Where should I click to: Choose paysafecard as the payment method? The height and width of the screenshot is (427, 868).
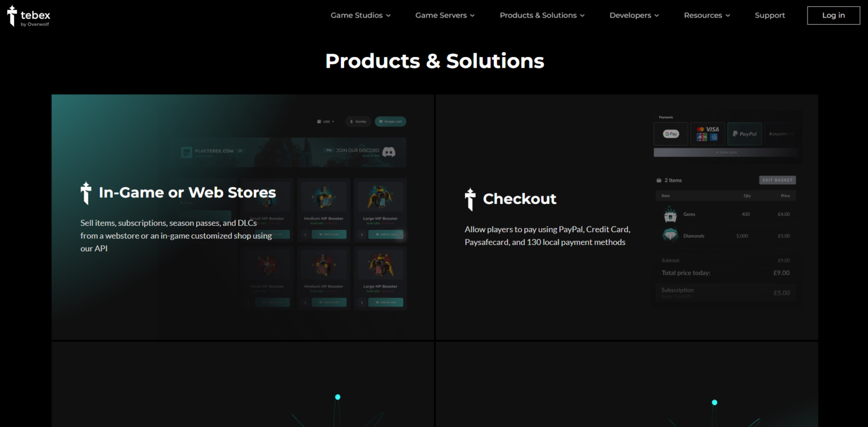pos(782,133)
